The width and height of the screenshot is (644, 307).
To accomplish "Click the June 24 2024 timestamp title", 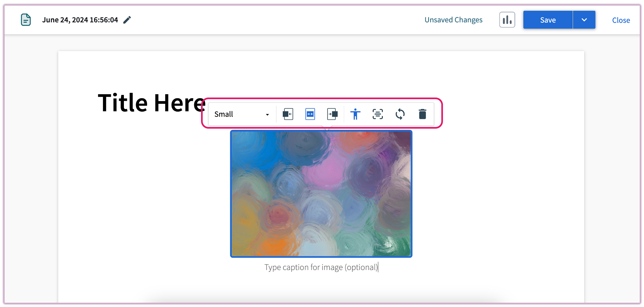I will (80, 20).
